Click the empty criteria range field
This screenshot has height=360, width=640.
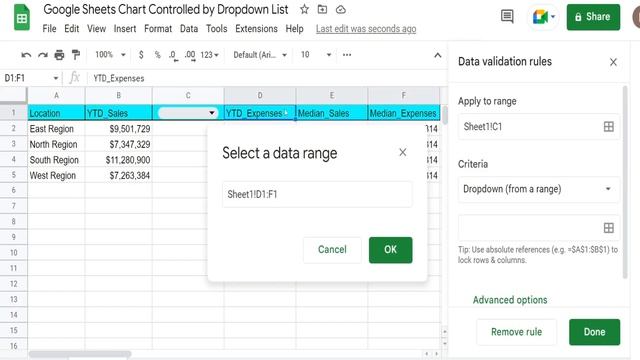[538, 228]
